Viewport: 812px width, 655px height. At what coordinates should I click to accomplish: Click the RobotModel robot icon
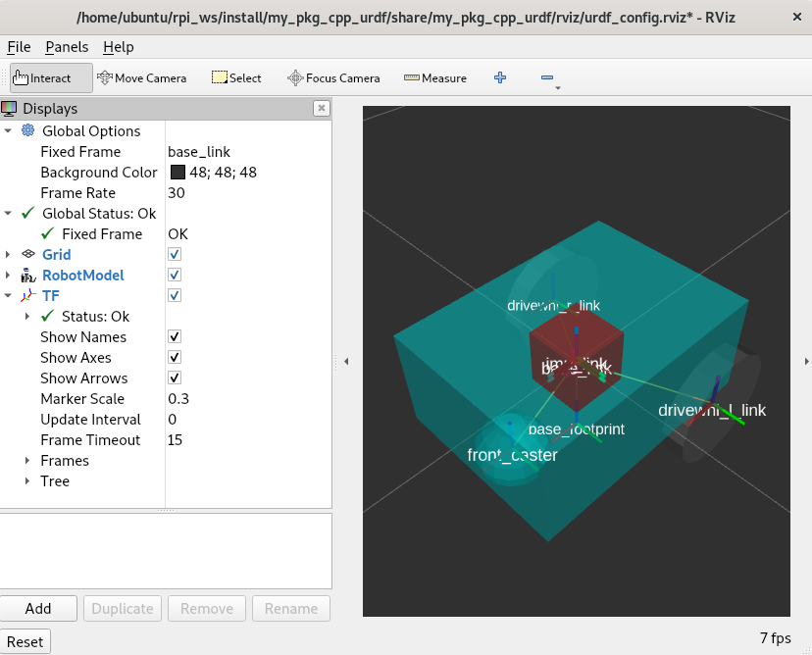28,275
